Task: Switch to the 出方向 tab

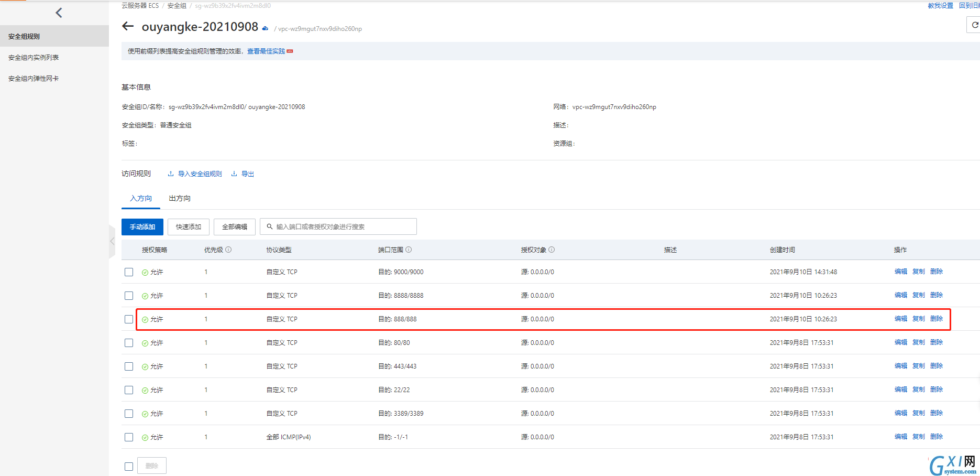Action: 180,198
